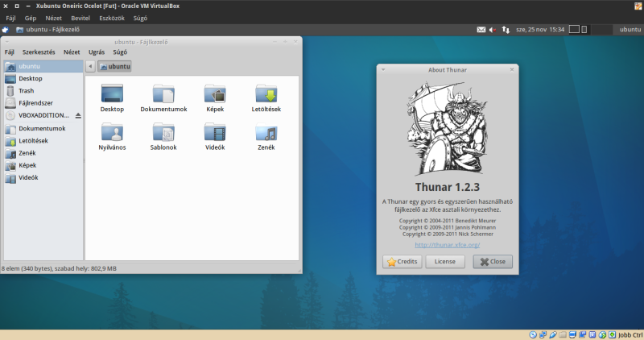This screenshot has width=644, height=340.
Task: Select Desktop in the sidebar
Action: (43, 78)
